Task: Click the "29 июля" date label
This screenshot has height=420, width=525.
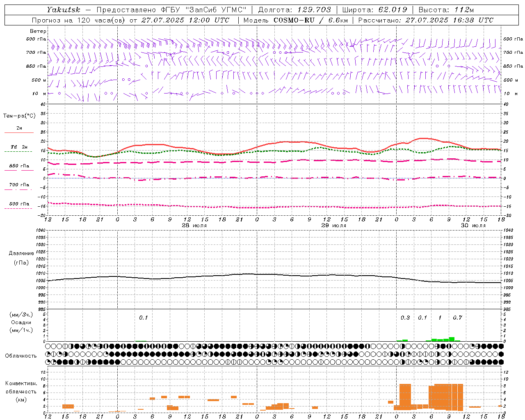Action: [334, 226]
